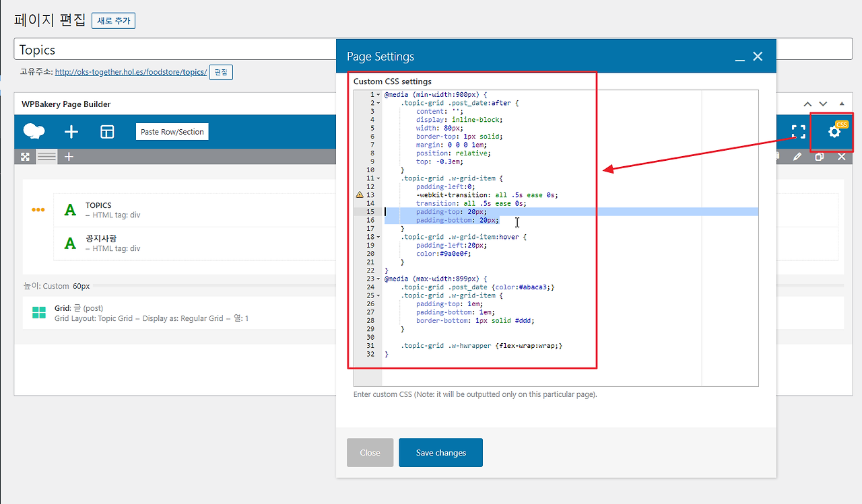The height and width of the screenshot is (504, 862).
Task: Fold the code block at line 18
Action: pyautogui.click(x=378, y=237)
